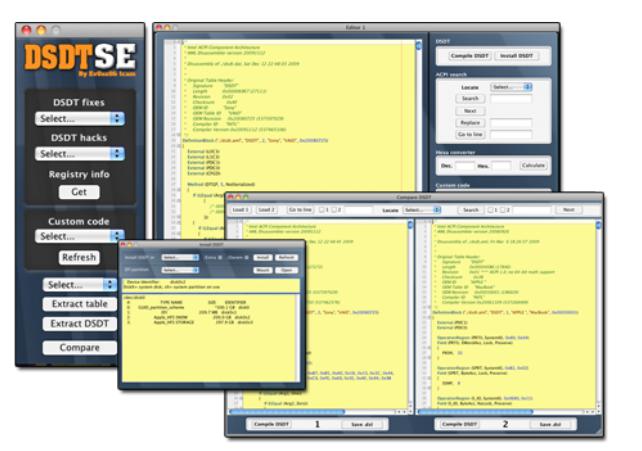Click Go to line in Compare DSDT window
Viewport: 642px width, 451px height.
tap(300, 210)
